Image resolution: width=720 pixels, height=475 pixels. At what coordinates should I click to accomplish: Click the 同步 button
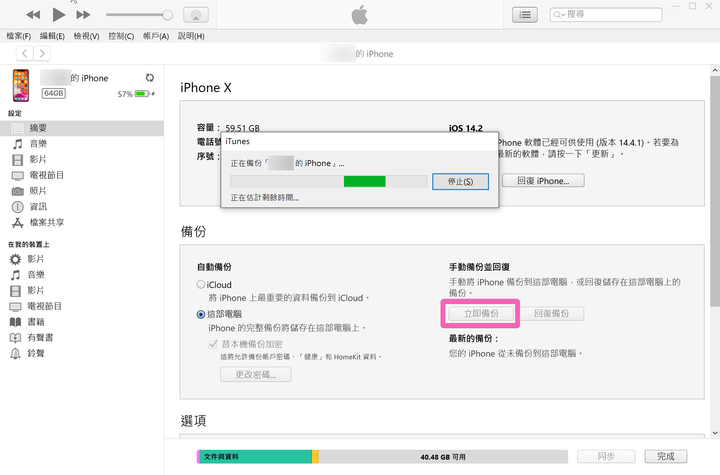606,456
